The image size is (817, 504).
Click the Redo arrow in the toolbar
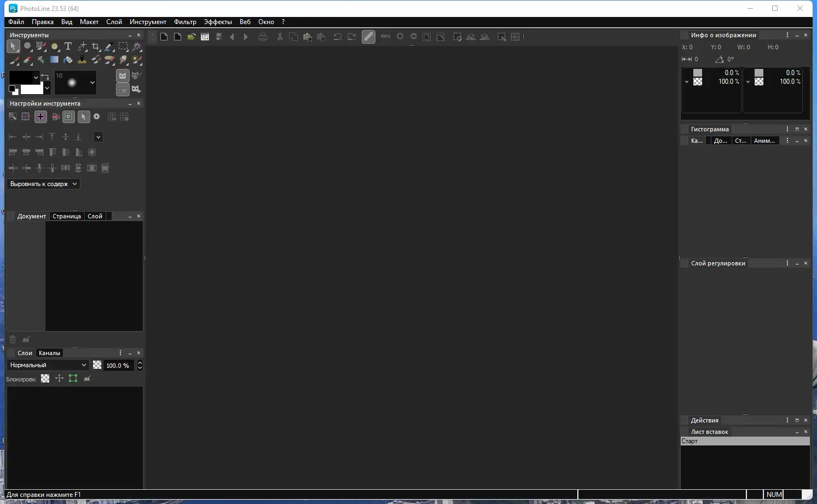pyautogui.click(x=351, y=37)
